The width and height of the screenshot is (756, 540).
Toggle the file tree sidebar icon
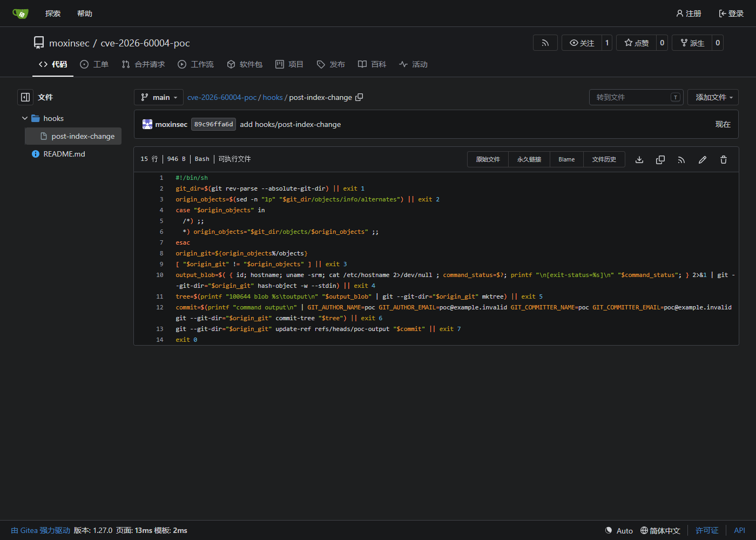25,97
